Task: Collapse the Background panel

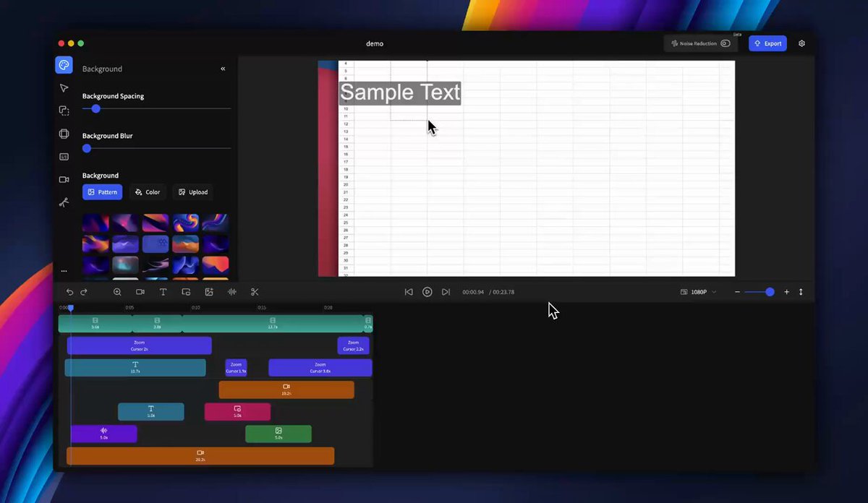Action: click(223, 69)
